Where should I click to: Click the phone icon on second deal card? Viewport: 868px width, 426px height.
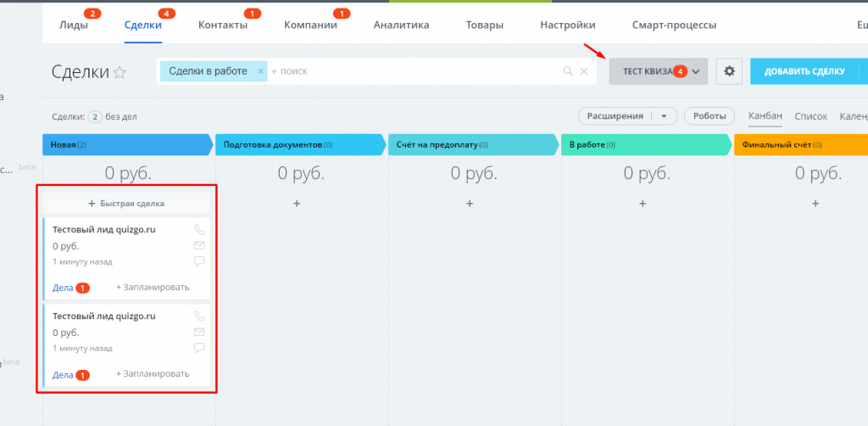click(199, 316)
